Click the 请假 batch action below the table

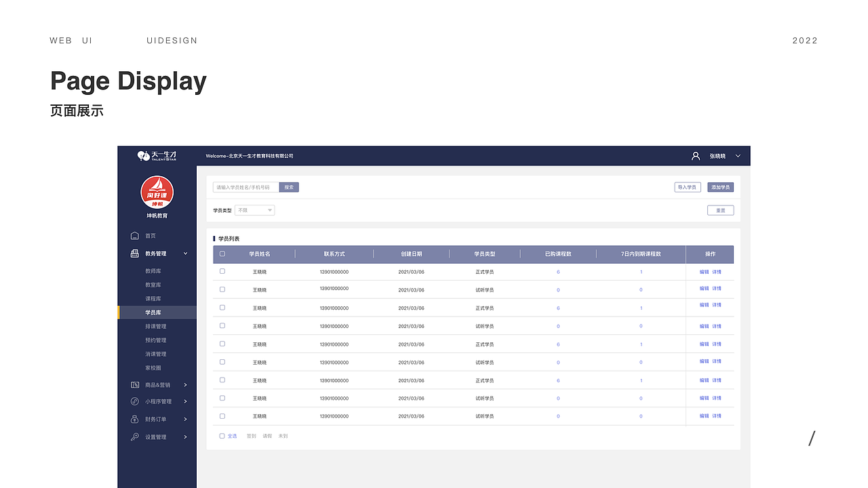[x=267, y=436]
